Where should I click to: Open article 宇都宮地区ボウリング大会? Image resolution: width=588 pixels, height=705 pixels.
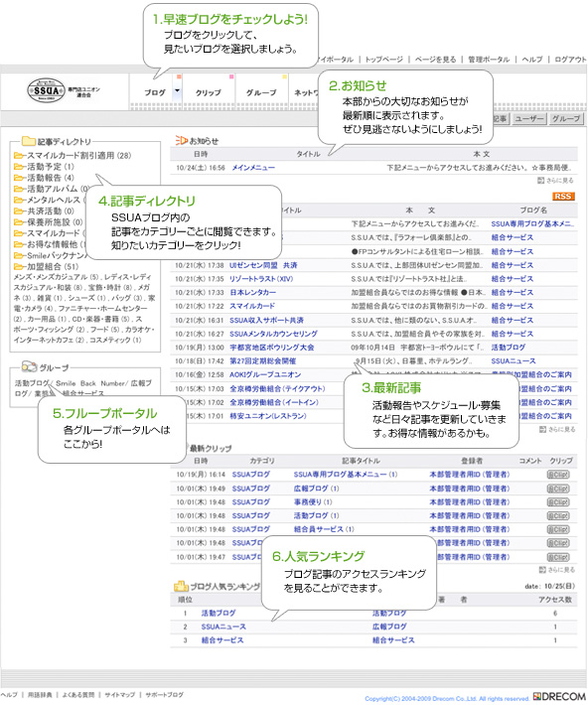272,348
